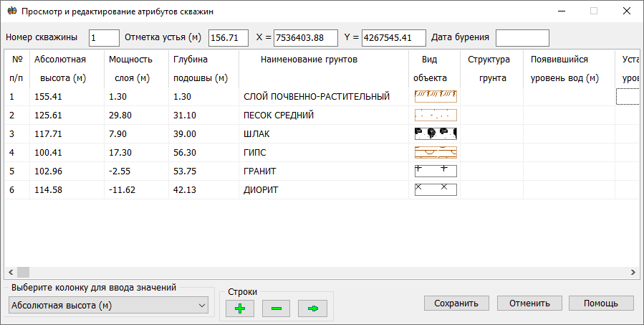
Task: Select the ГРАНИТ name cell
Action: [324, 171]
